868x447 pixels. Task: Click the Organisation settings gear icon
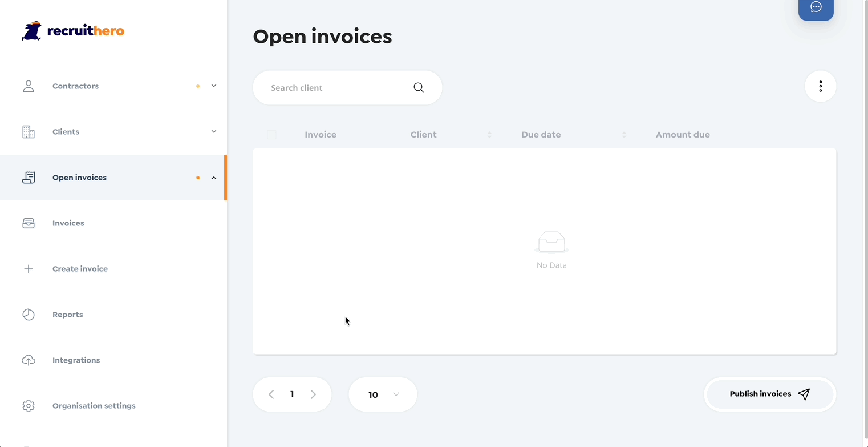click(29, 406)
